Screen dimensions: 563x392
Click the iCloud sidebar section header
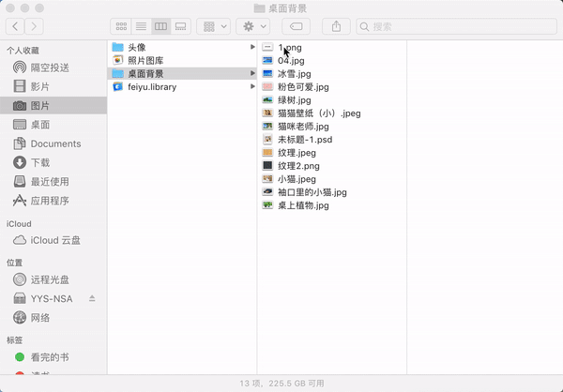click(x=19, y=223)
